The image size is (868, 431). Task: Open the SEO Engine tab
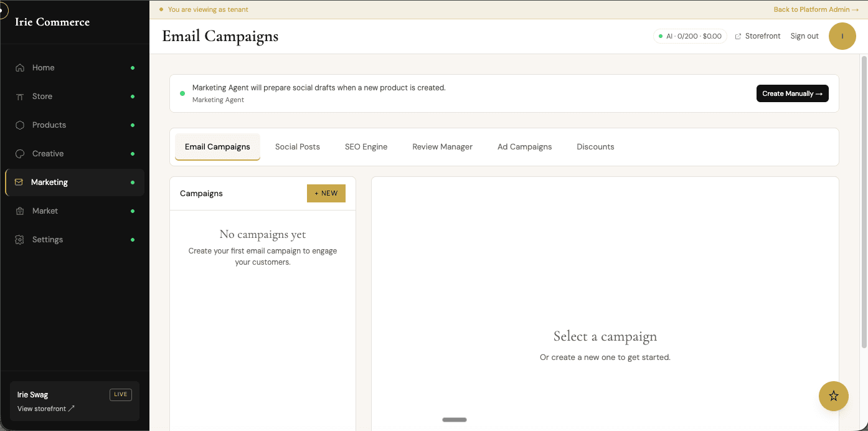point(366,147)
